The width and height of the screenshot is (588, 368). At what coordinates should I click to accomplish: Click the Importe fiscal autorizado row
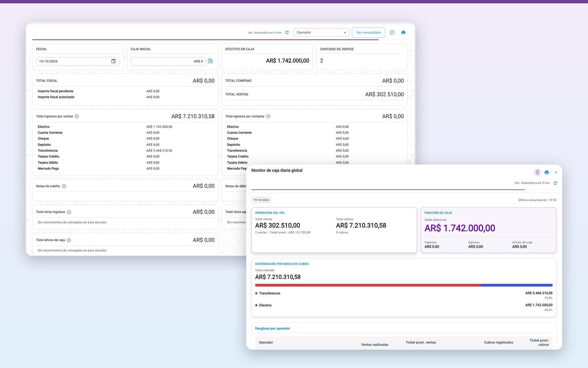point(125,97)
